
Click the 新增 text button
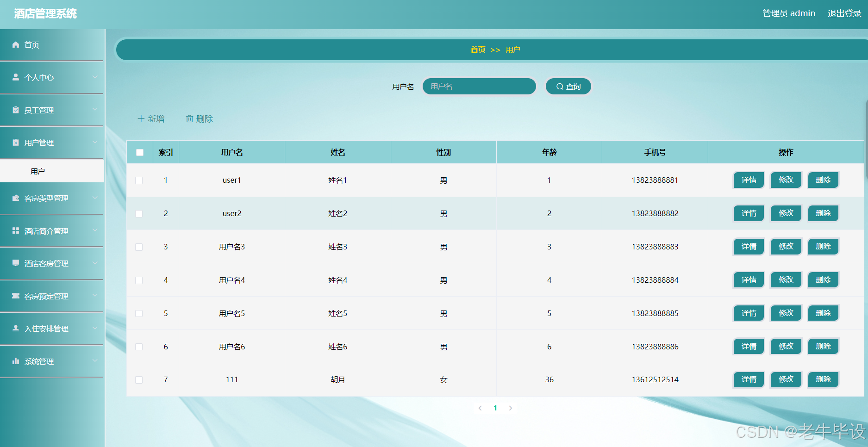[151, 119]
